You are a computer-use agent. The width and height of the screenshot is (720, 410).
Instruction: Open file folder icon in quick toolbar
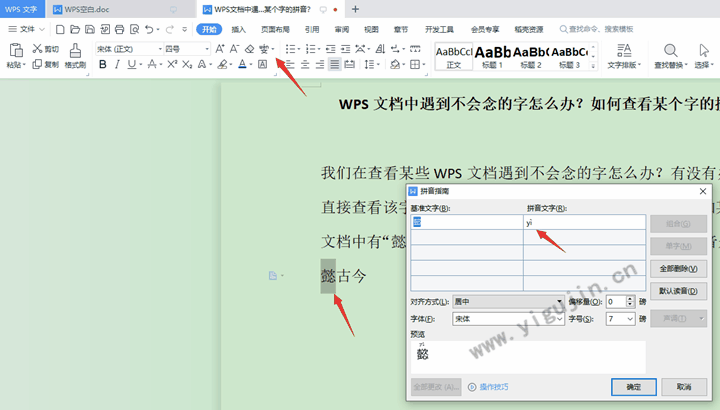pos(75,29)
